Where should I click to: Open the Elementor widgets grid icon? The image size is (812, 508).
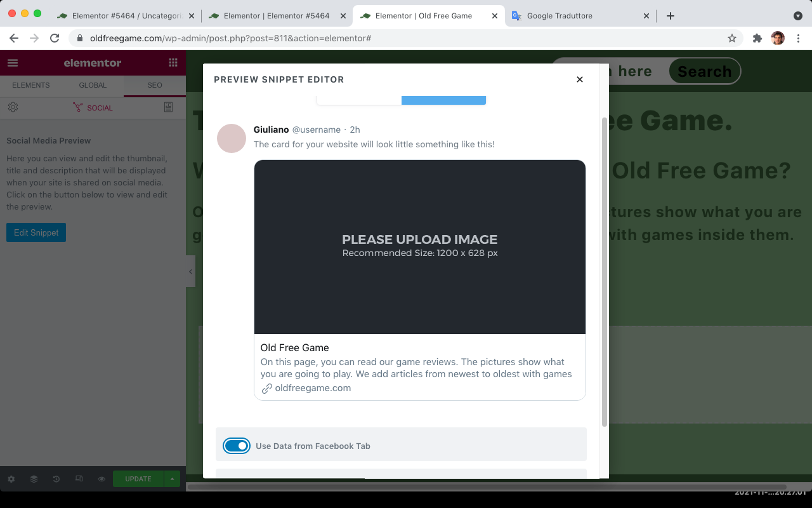(x=173, y=62)
